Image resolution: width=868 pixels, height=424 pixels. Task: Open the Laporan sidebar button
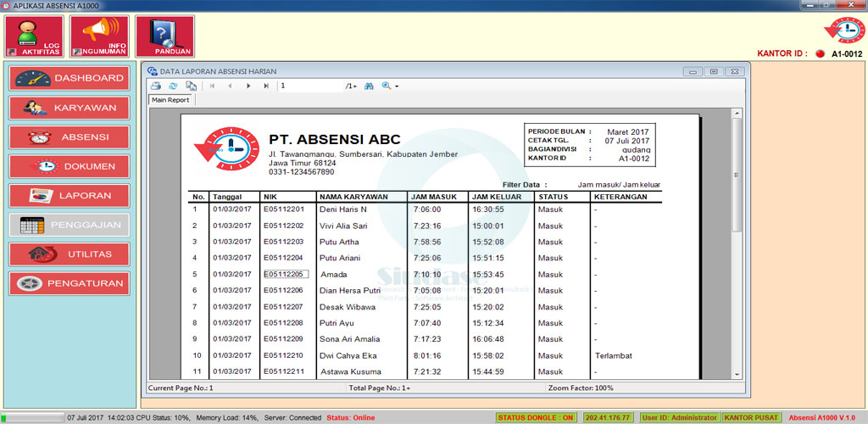[70, 195]
